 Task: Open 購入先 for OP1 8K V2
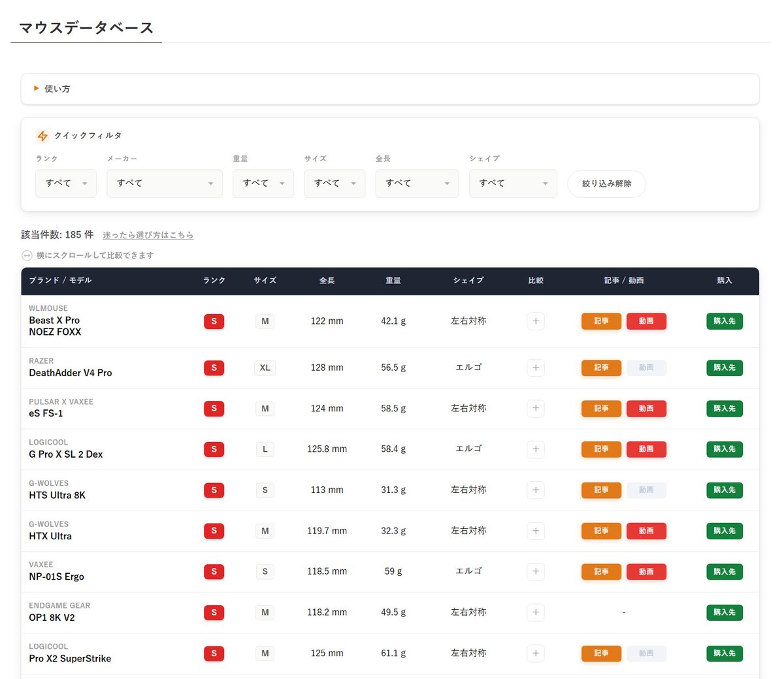pos(725,612)
